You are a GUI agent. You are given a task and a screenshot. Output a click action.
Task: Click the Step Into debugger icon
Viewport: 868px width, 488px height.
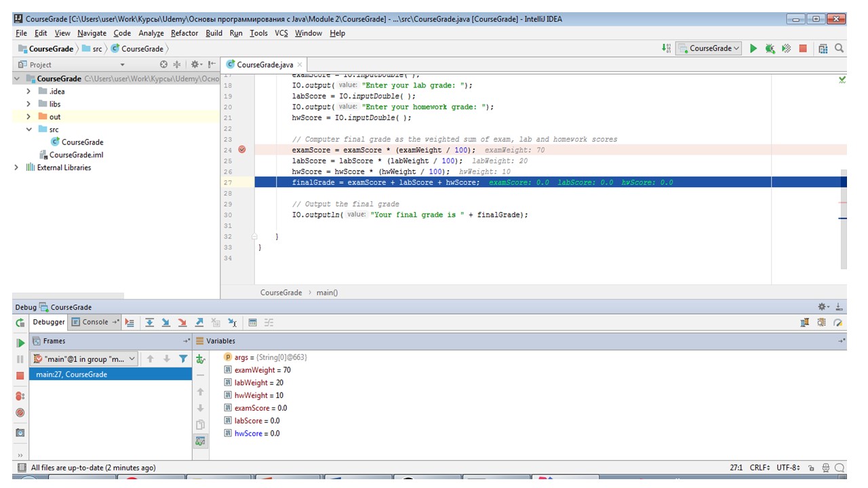[166, 323]
